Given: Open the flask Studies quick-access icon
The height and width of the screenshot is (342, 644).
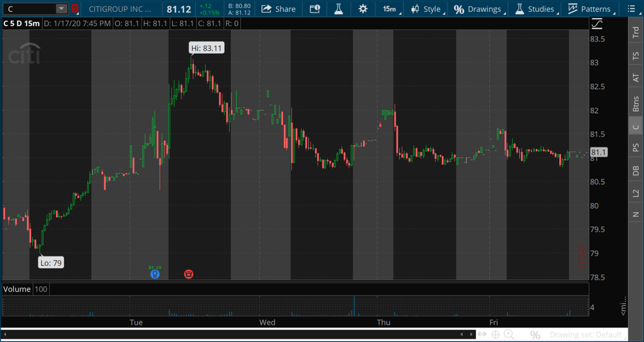Looking at the screenshot, I should pos(338,9).
